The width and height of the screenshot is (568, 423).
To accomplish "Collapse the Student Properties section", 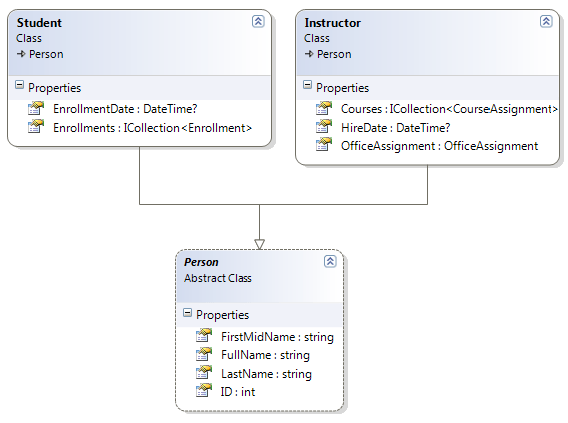I will coord(20,85).
